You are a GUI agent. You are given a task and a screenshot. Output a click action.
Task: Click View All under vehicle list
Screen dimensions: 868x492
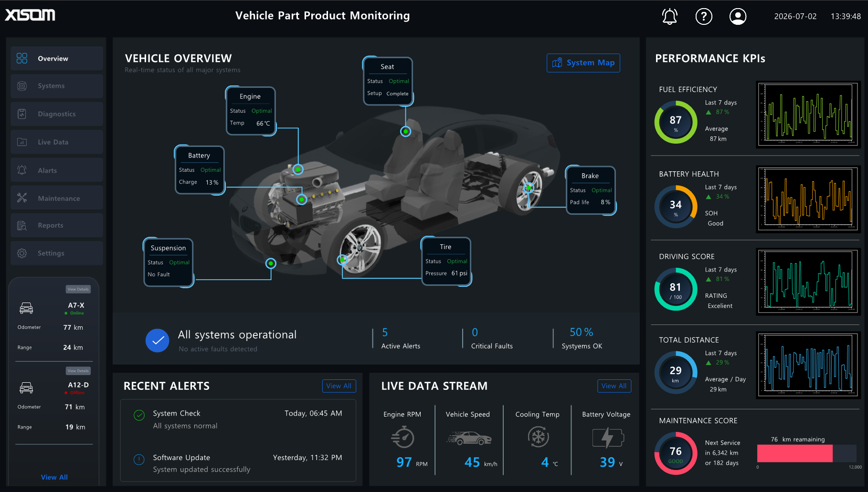pyautogui.click(x=54, y=477)
